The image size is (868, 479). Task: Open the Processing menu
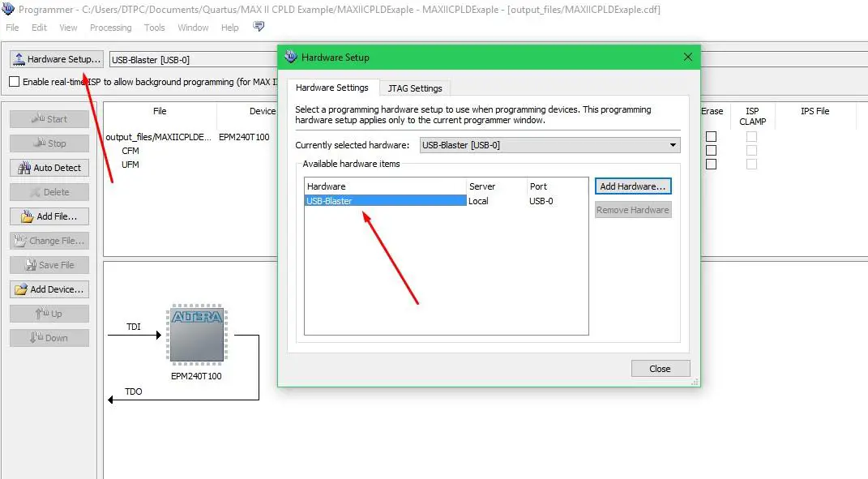pos(110,27)
